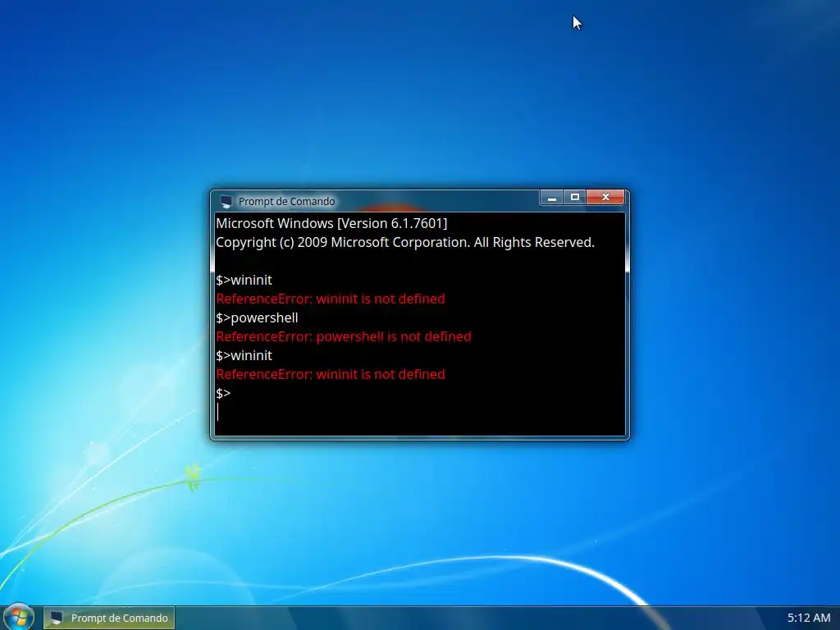Minimize the Prompt de Comando window

coord(551,198)
